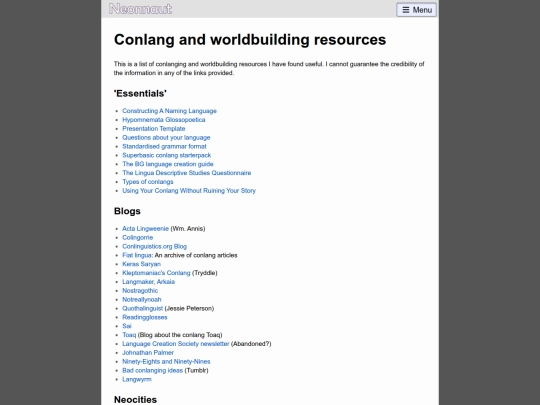Open the Sai blog link
540x405 pixels.
point(127,326)
